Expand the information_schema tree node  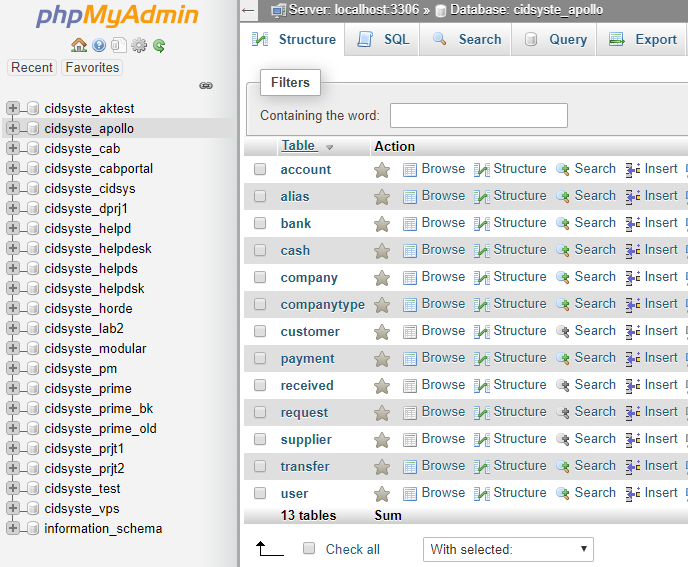(13, 529)
